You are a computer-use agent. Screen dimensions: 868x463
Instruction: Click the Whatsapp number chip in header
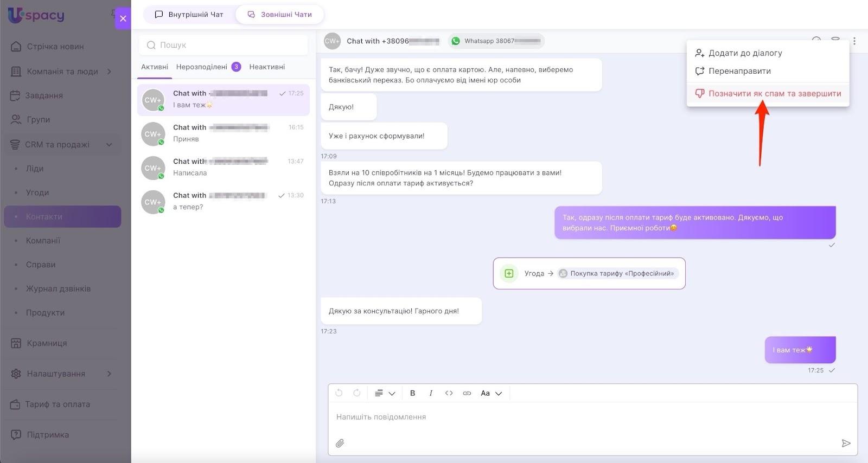pos(496,41)
